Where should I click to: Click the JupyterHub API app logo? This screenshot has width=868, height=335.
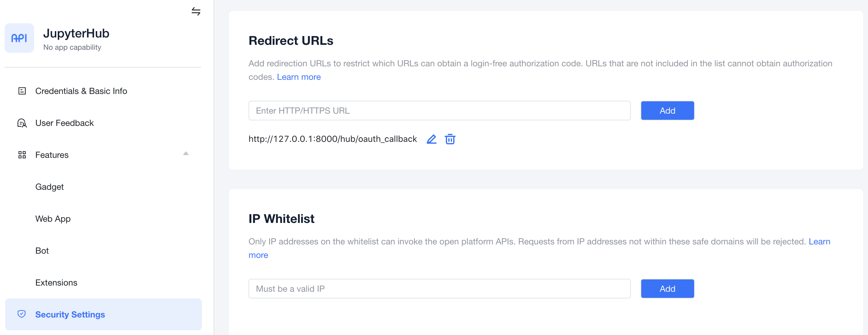pos(19,38)
